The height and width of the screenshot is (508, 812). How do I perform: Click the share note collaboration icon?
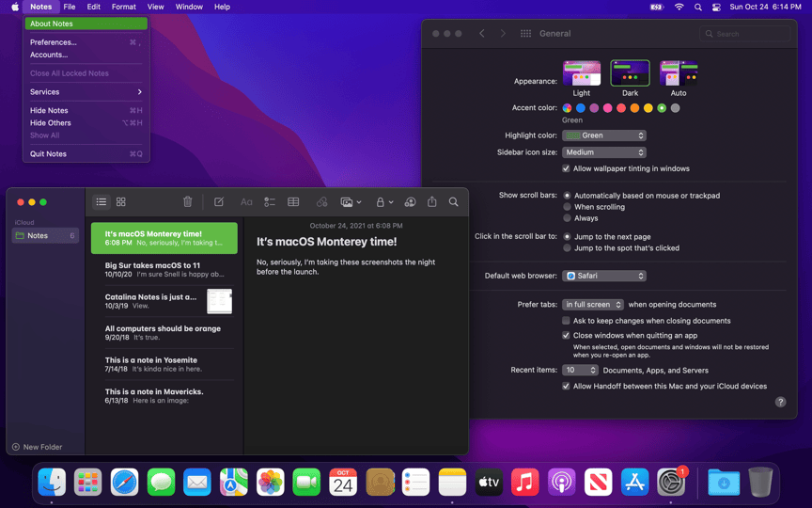coord(410,201)
